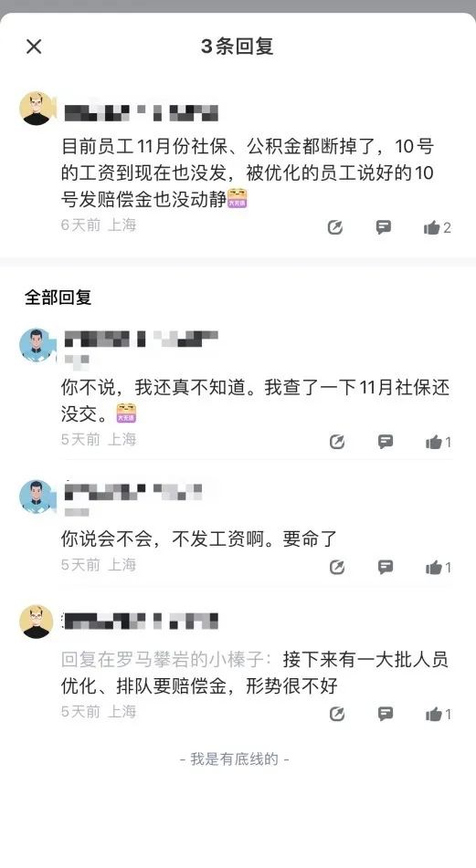This screenshot has width=476, height=868.
Task: Share the reply about 排队要赔偿金
Action: coord(337,714)
